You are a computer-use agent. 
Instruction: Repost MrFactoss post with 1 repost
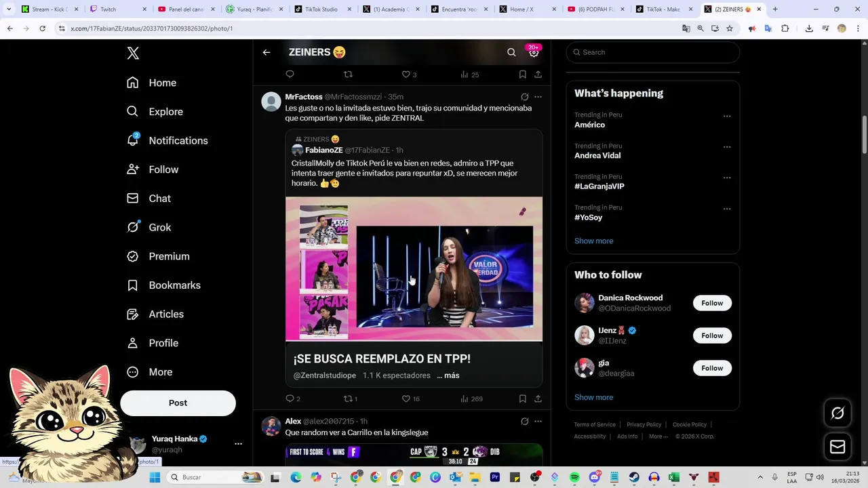click(351, 399)
